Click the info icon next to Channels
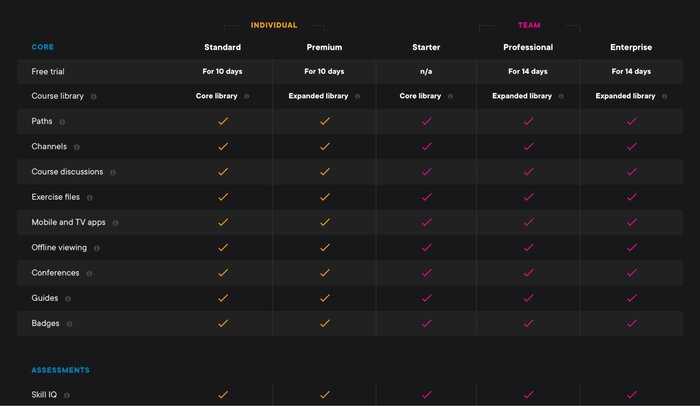Screen dimensions: 700x406 (77, 147)
